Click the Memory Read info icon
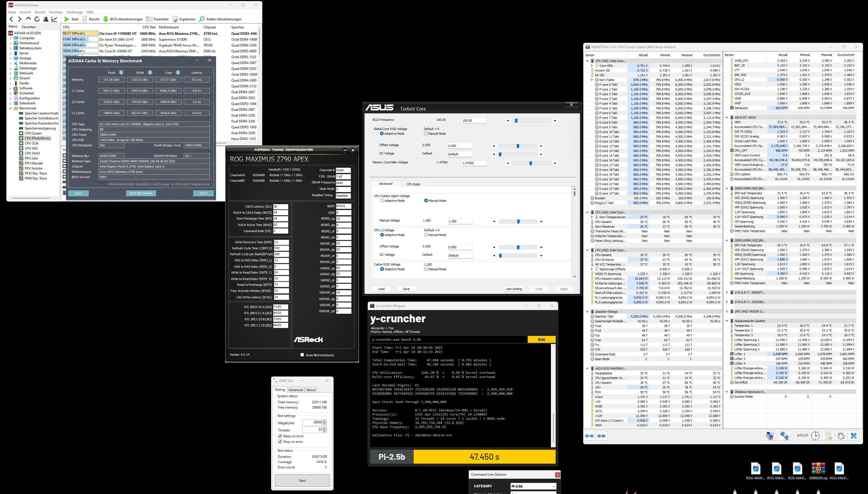Screen dimensions: 868x494 121,73
